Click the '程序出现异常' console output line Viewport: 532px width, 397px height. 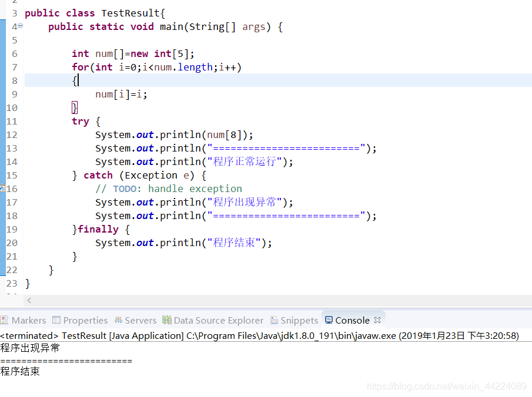click(30, 348)
